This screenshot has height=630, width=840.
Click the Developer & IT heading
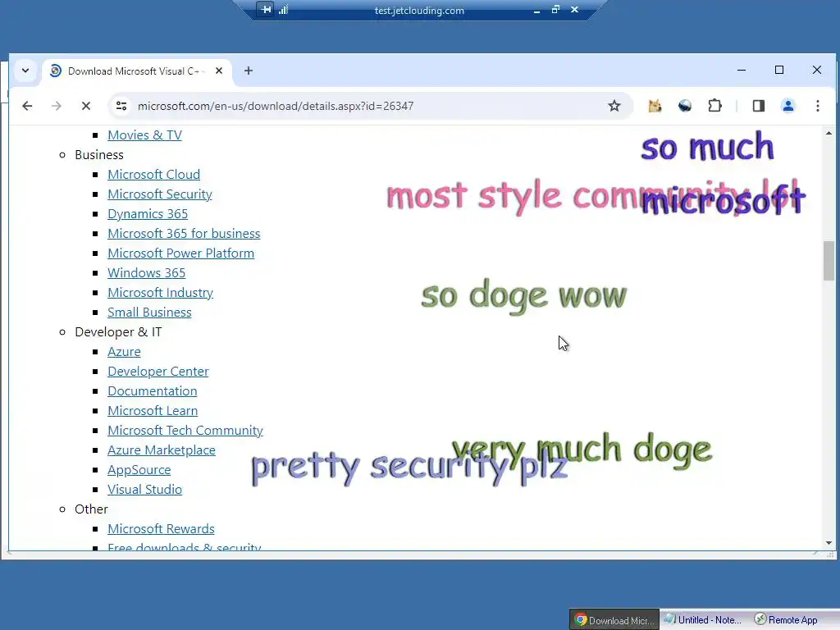click(x=118, y=332)
